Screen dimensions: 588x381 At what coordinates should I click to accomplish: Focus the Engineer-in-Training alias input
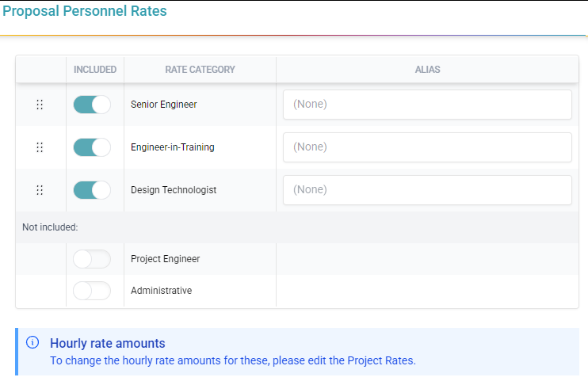[x=427, y=147]
